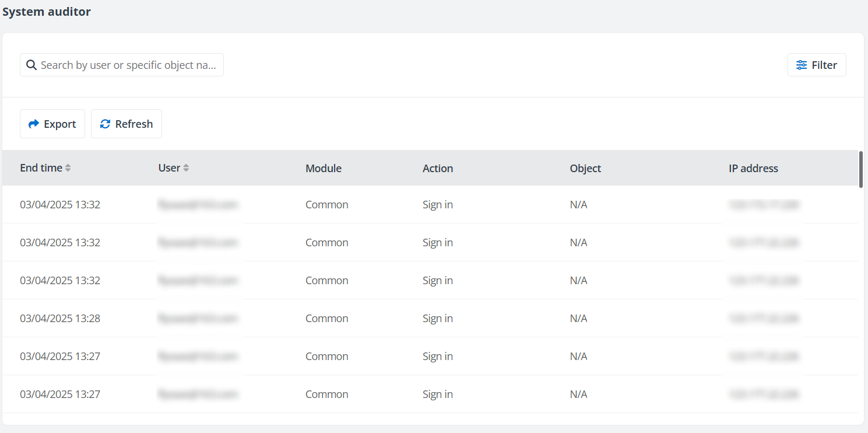868x433 pixels.
Task: Click the Object column header
Action: click(585, 168)
